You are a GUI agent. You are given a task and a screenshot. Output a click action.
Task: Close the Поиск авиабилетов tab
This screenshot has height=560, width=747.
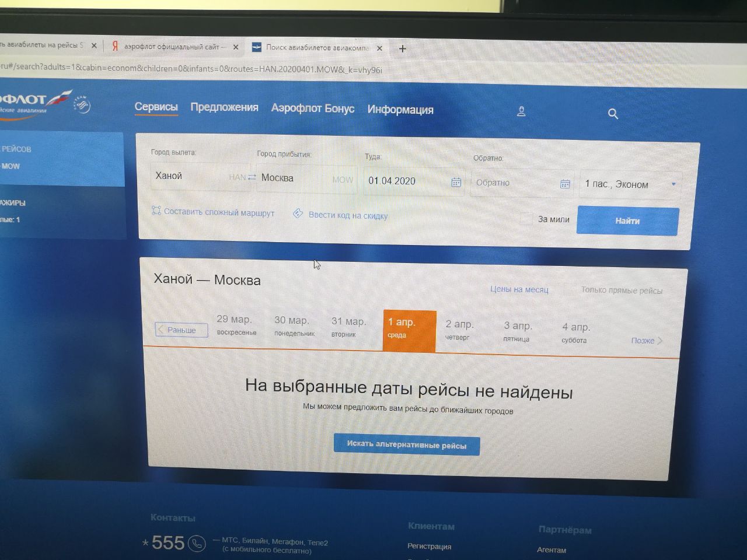[379, 48]
